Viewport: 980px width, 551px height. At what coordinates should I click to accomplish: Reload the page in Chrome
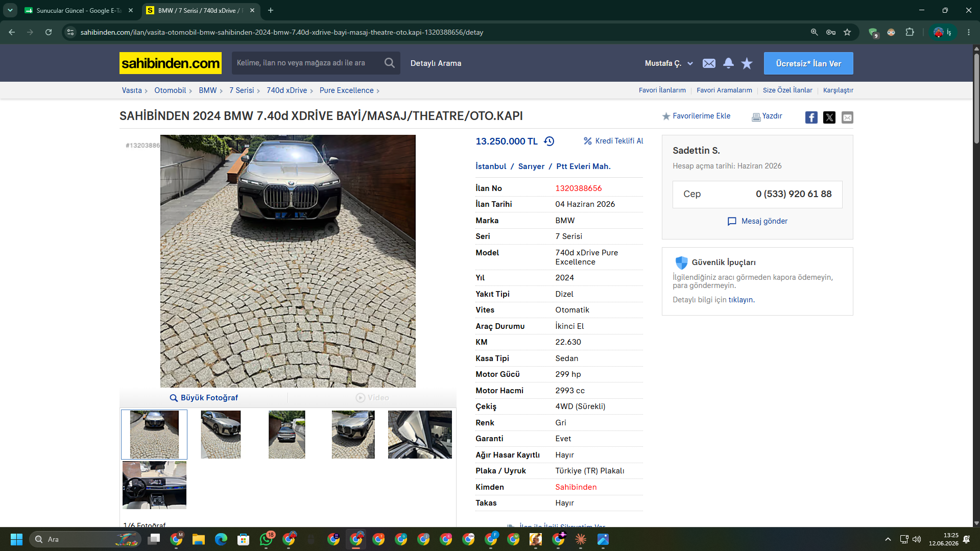(49, 32)
